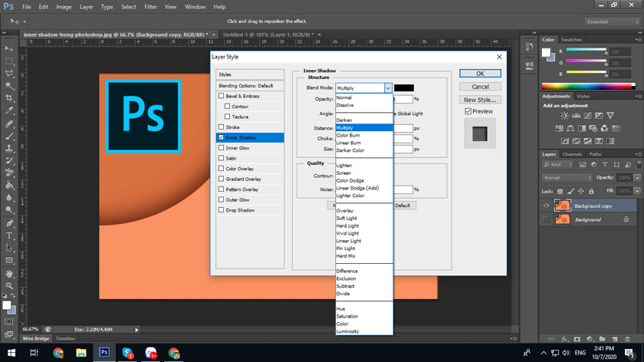This screenshot has height=362, width=644.
Task: Select the Lasso tool
Action: 9,74
